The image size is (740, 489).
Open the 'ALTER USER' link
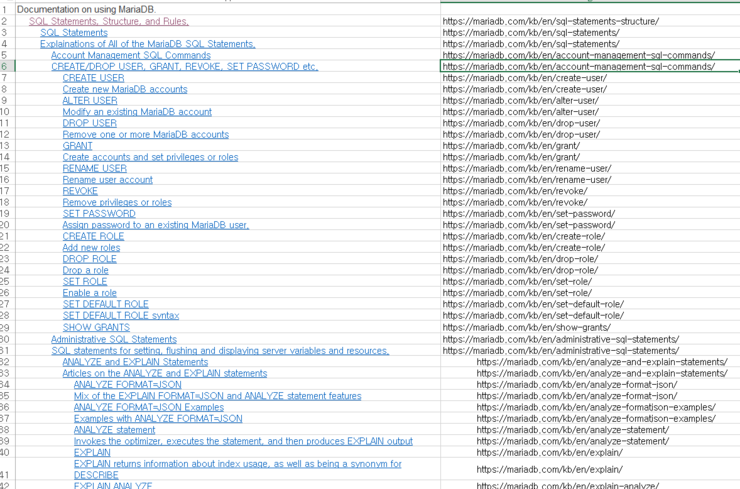click(x=90, y=101)
